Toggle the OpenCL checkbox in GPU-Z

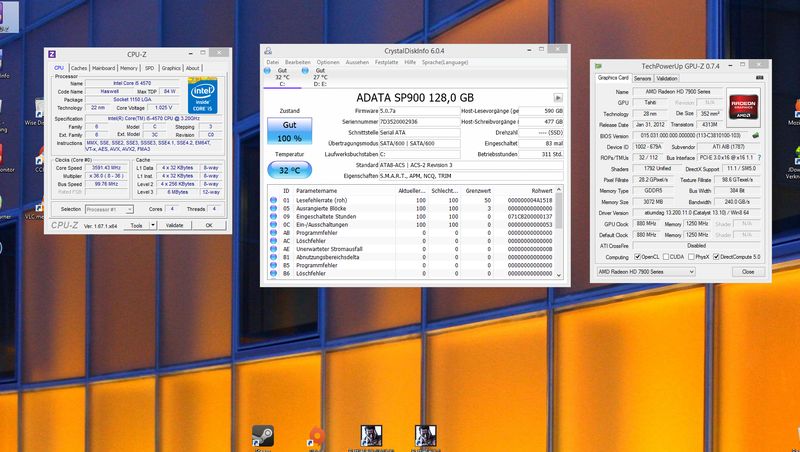637,257
